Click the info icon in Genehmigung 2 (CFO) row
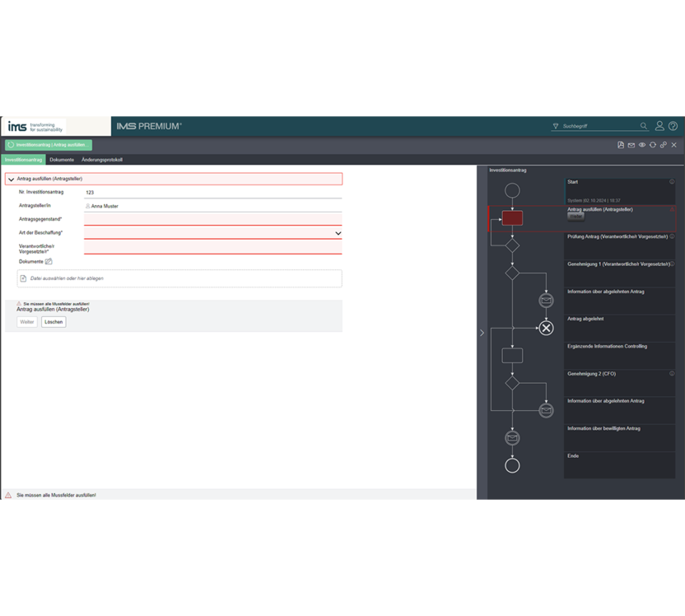The width and height of the screenshot is (685, 616). coord(672,374)
